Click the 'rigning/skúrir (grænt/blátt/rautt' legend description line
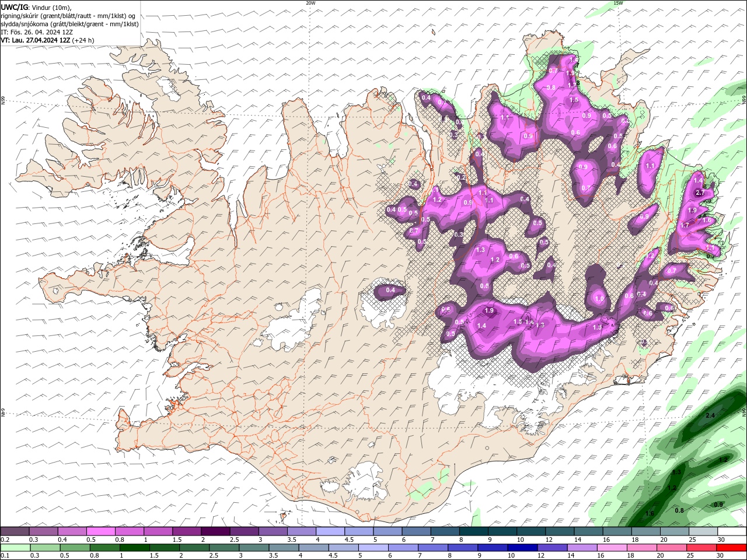Image resolution: width=747 pixels, height=560 pixels. coord(68,16)
